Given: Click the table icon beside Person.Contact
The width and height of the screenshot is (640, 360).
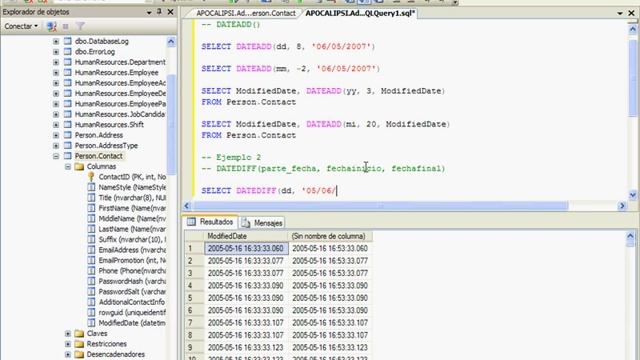Looking at the screenshot, I should coord(67,156).
